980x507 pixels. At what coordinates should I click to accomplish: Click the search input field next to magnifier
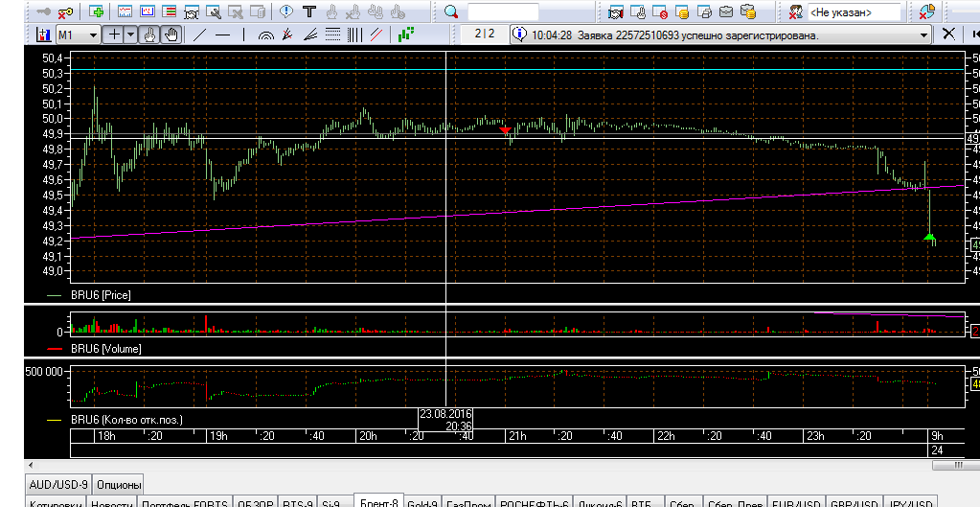(503, 12)
